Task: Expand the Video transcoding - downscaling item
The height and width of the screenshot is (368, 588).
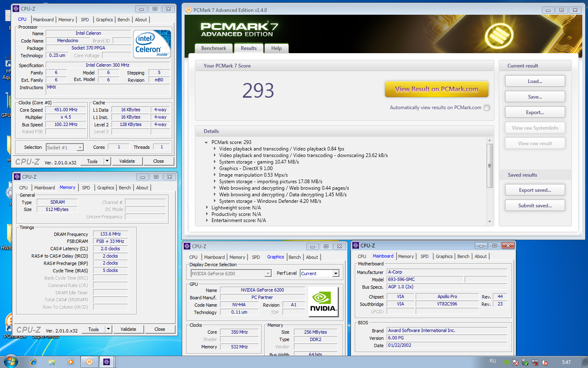Action: [x=215, y=155]
